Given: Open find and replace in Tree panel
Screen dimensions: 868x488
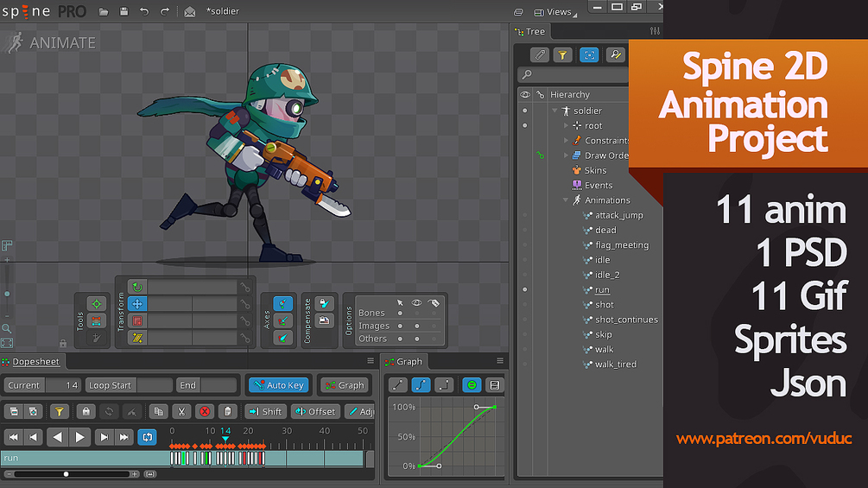Looking at the screenshot, I should [x=615, y=54].
